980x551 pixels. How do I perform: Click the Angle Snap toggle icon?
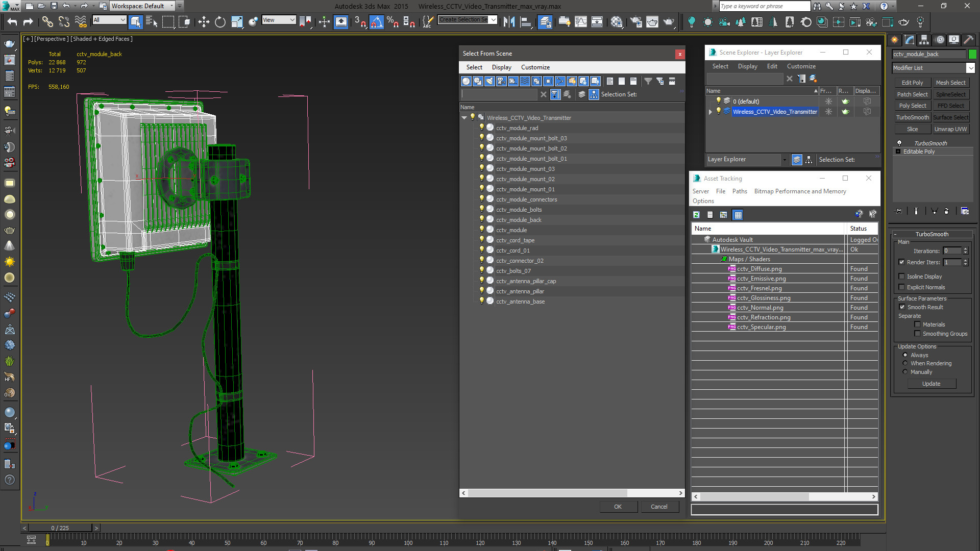click(377, 22)
